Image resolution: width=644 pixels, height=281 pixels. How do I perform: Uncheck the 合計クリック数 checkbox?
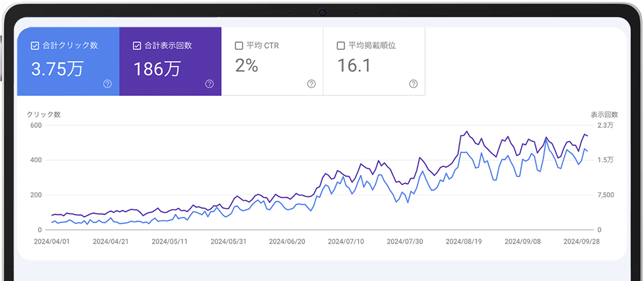[35, 46]
